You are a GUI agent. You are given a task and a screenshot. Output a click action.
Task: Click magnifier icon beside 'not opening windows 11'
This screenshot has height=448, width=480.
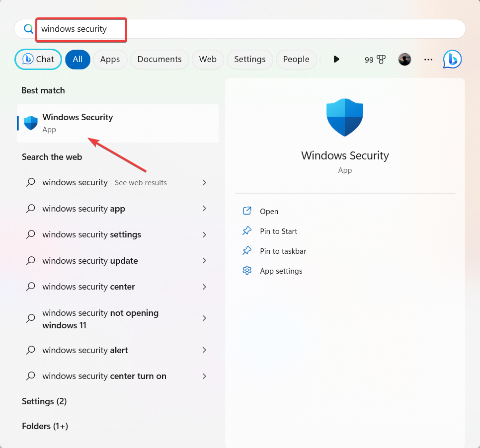click(x=31, y=318)
